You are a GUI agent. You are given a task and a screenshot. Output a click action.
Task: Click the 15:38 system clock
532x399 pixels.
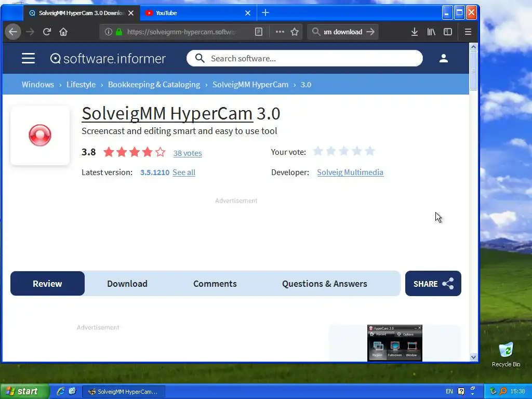click(x=517, y=392)
